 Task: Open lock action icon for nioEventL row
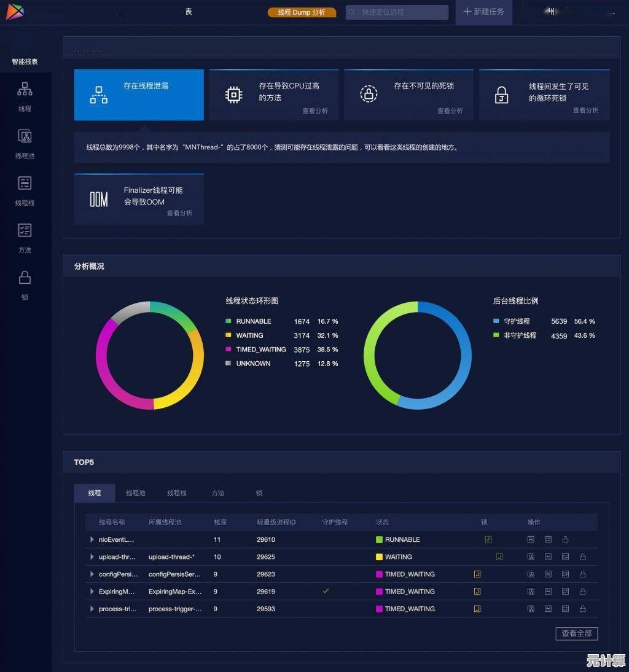[566, 539]
